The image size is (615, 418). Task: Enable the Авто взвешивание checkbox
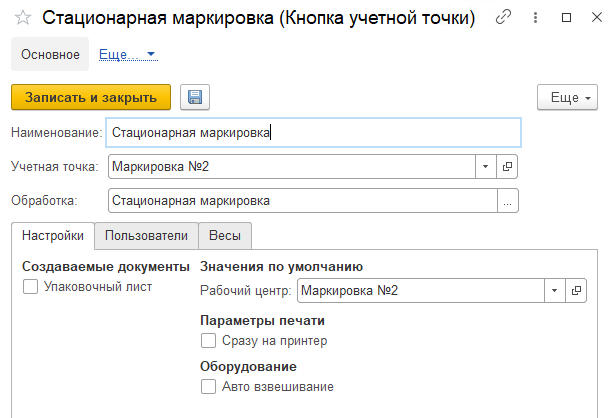click(208, 386)
